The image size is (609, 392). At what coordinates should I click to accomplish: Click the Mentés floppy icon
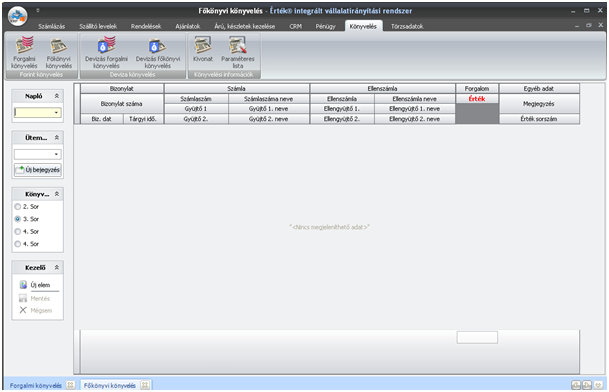point(23,298)
